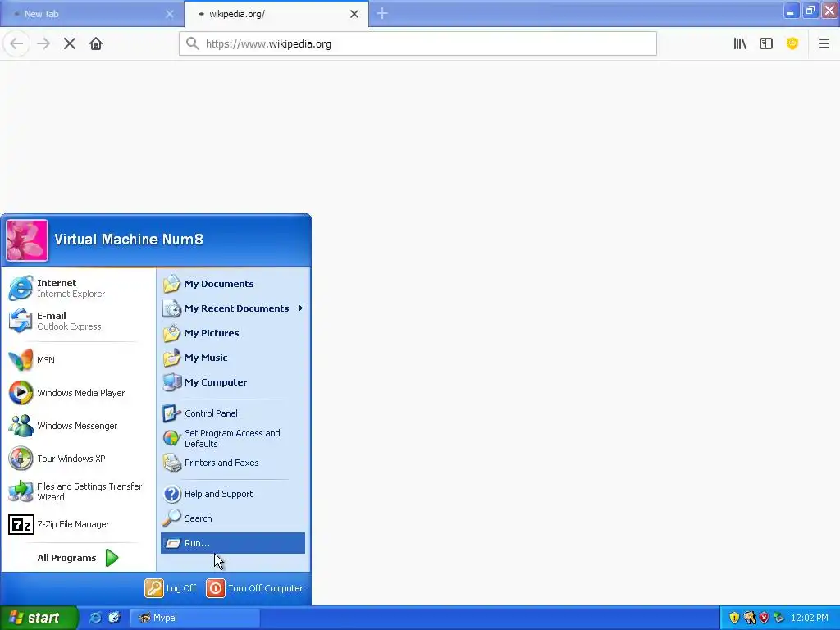This screenshot has height=630, width=840.
Task: Start Windows Messenger
Action: tap(80, 426)
